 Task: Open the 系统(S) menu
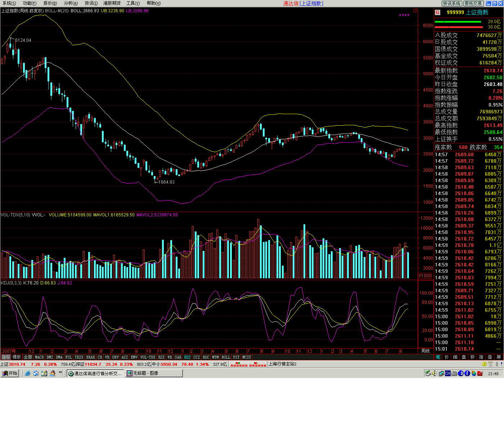(x=9, y=3)
